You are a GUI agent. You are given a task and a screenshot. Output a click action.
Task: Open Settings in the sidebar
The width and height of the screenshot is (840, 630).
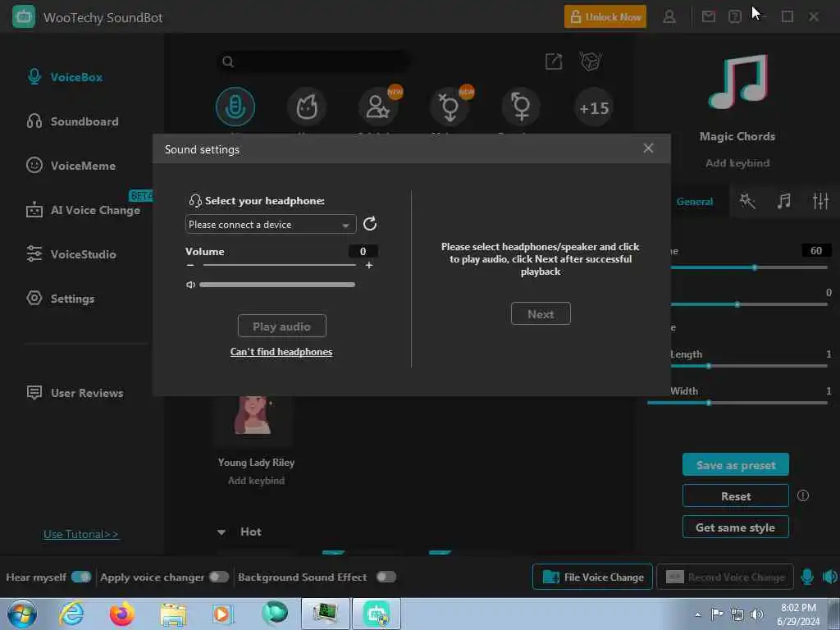point(61,299)
